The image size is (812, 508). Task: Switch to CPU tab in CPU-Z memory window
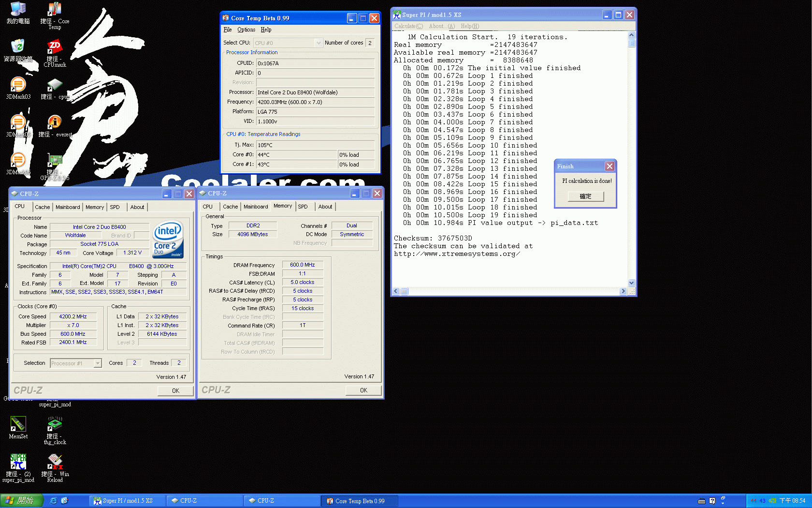click(x=208, y=207)
